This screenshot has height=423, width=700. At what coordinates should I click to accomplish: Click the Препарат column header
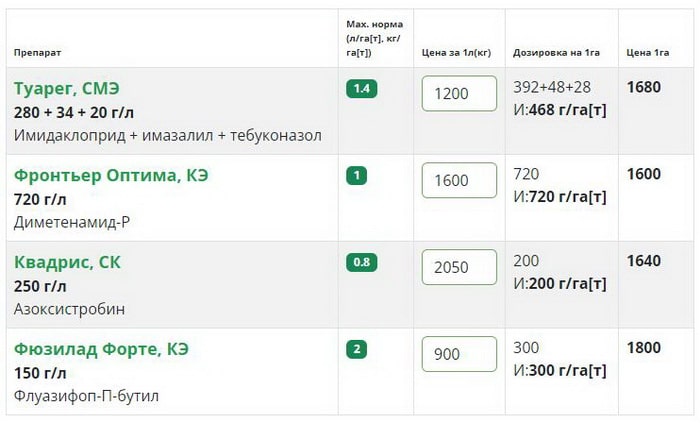click(x=38, y=51)
